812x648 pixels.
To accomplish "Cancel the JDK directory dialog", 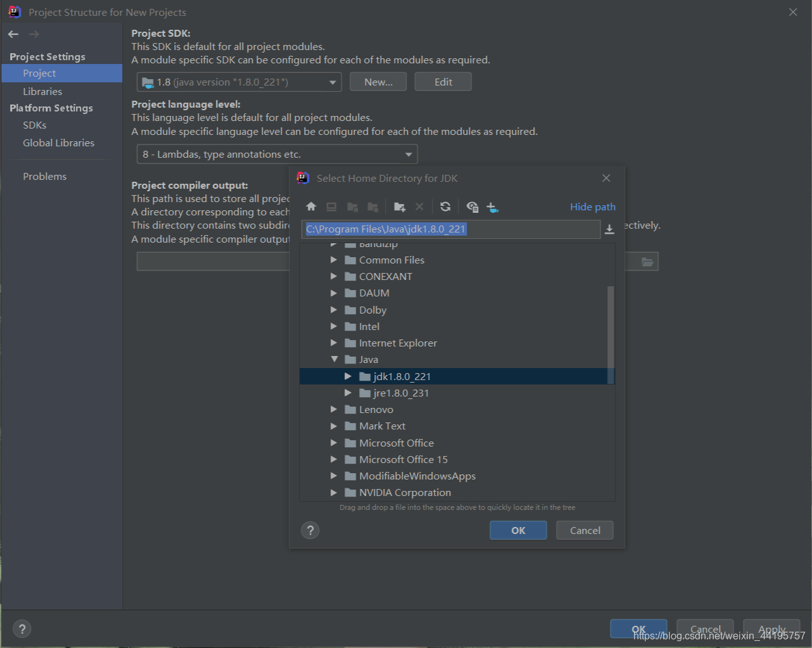I will 585,530.
